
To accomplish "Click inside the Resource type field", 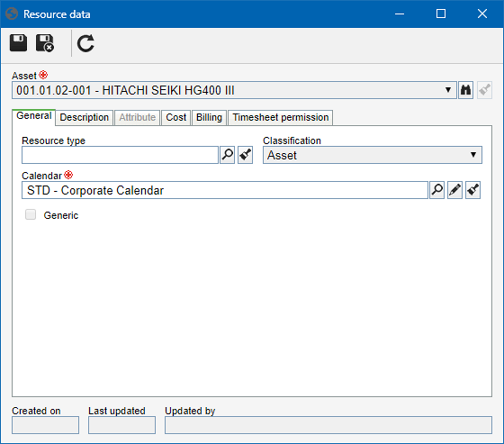I will pos(120,155).
